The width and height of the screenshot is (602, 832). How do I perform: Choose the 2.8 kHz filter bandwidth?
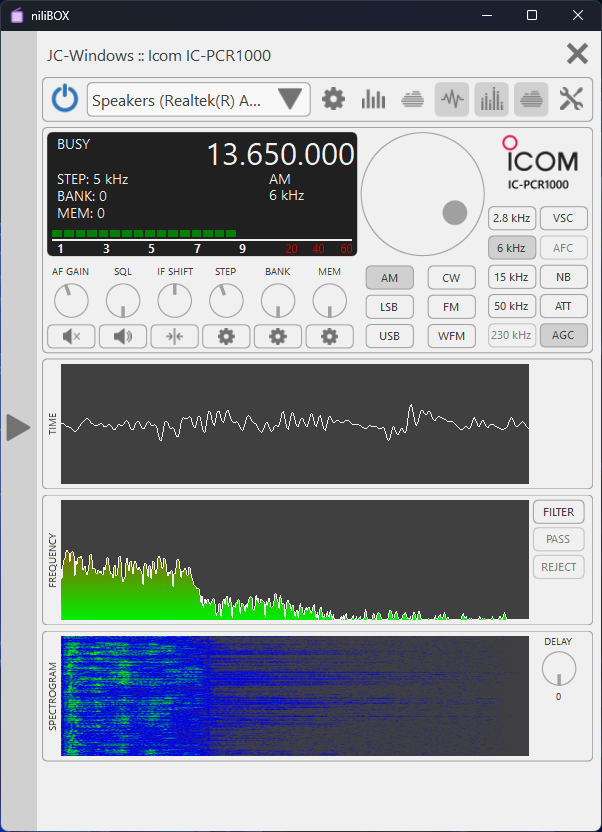(x=512, y=218)
